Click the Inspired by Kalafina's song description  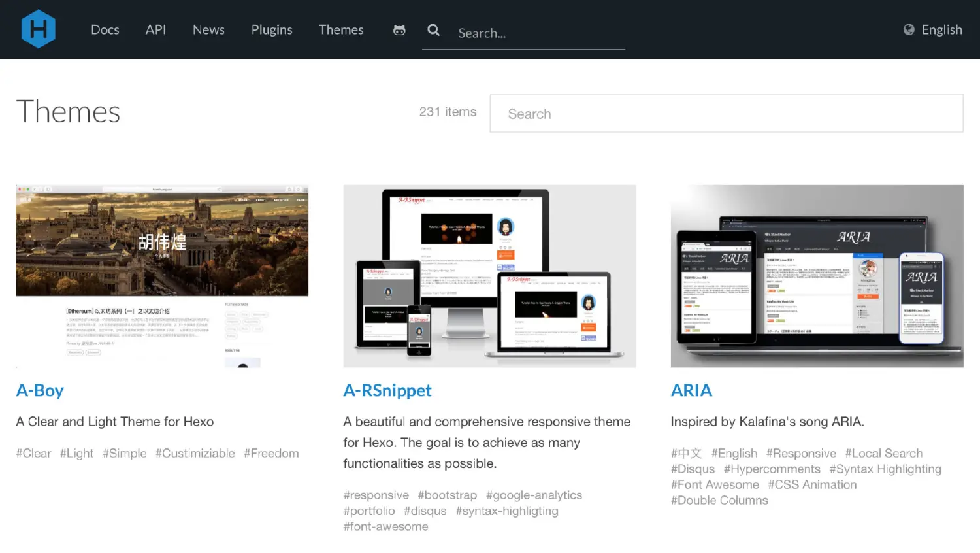(767, 422)
